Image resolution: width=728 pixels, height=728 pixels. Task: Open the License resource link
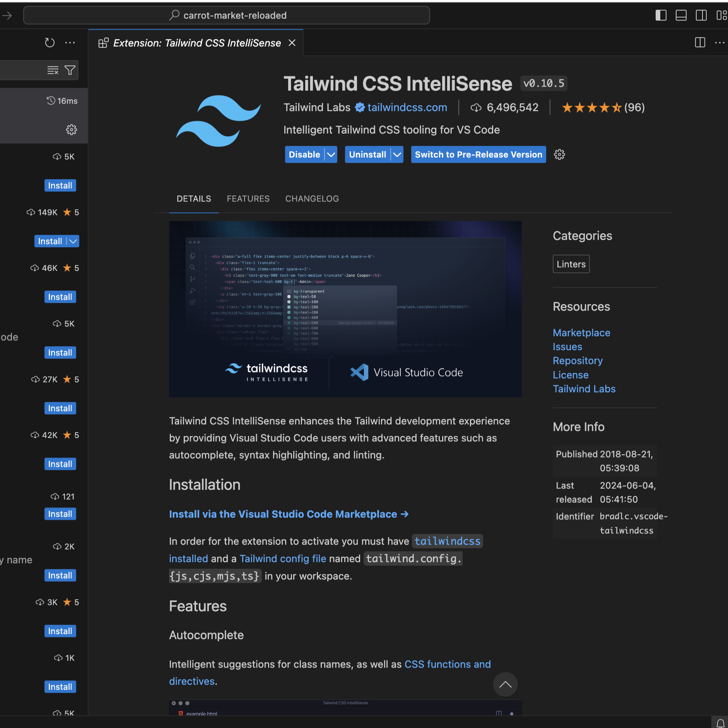click(x=571, y=375)
